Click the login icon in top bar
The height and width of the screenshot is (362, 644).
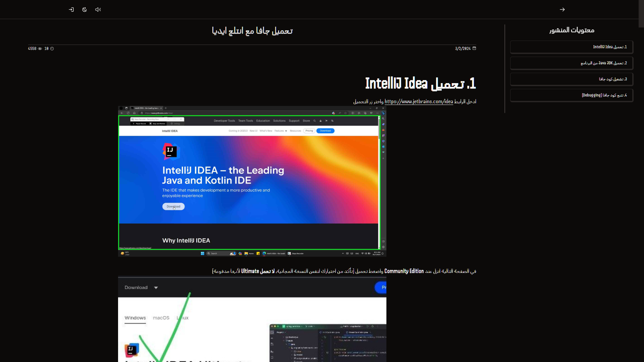coord(71,9)
